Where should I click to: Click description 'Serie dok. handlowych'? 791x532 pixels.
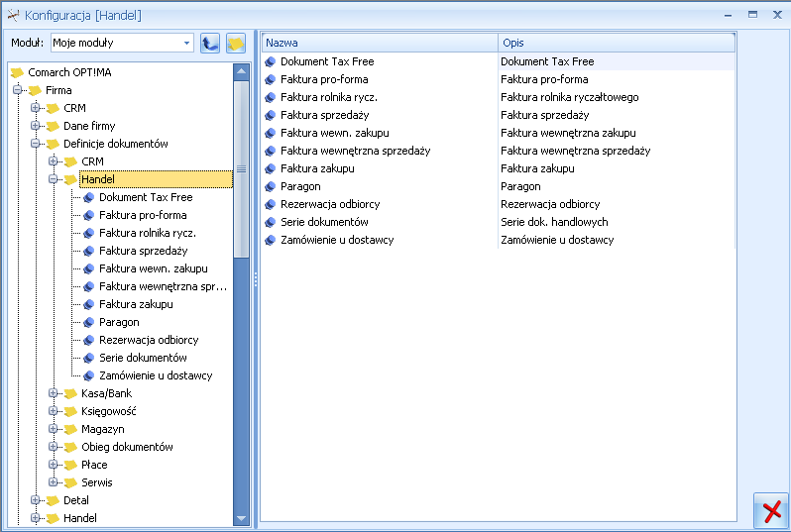(x=554, y=222)
